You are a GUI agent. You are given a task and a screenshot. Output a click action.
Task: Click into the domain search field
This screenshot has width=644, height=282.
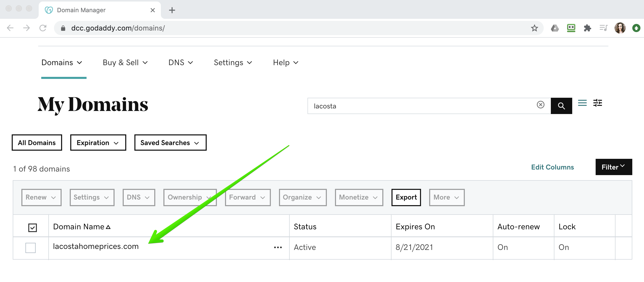tap(420, 106)
